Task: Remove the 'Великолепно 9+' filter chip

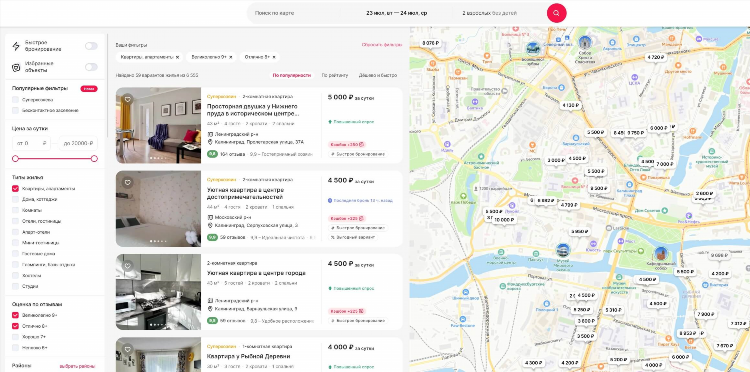Action: click(231, 57)
